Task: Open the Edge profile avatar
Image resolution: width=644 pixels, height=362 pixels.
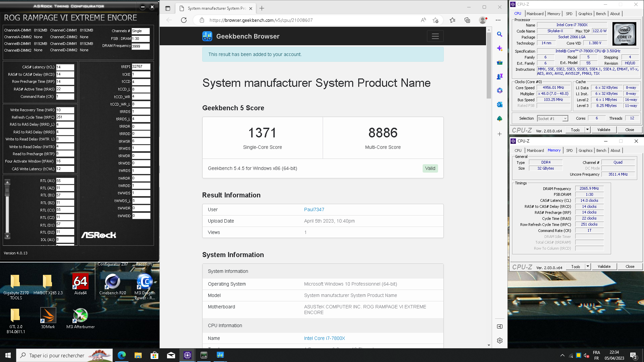Action: click(x=483, y=20)
